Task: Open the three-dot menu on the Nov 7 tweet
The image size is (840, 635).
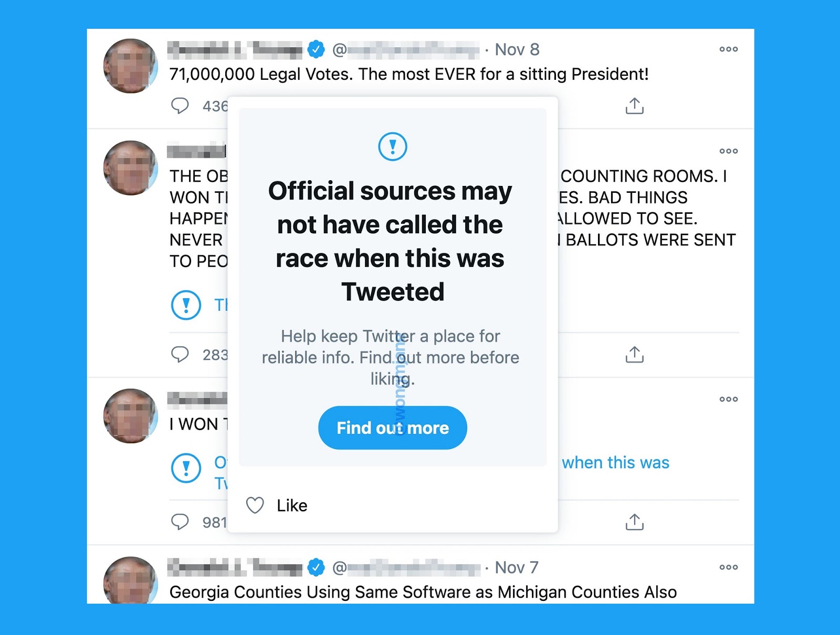Action: (x=728, y=567)
